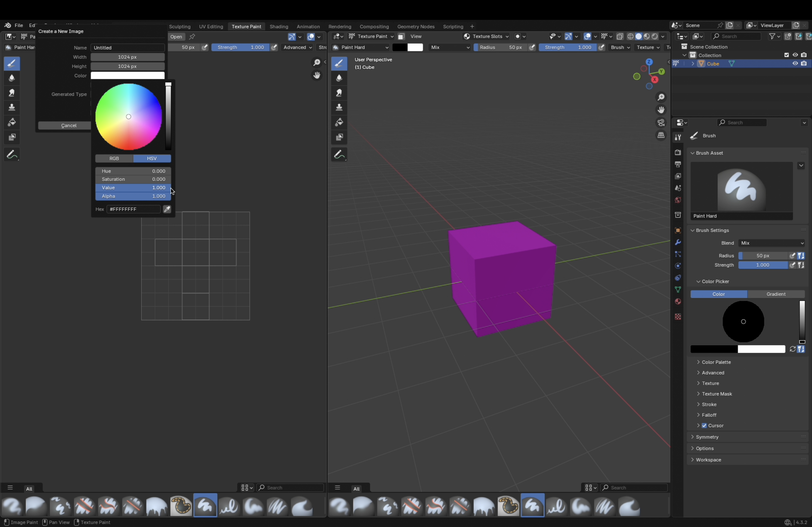Image resolution: width=812 pixels, height=527 pixels.
Task: Open the Mix blend dropdown in viewport header
Action: coord(449,47)
